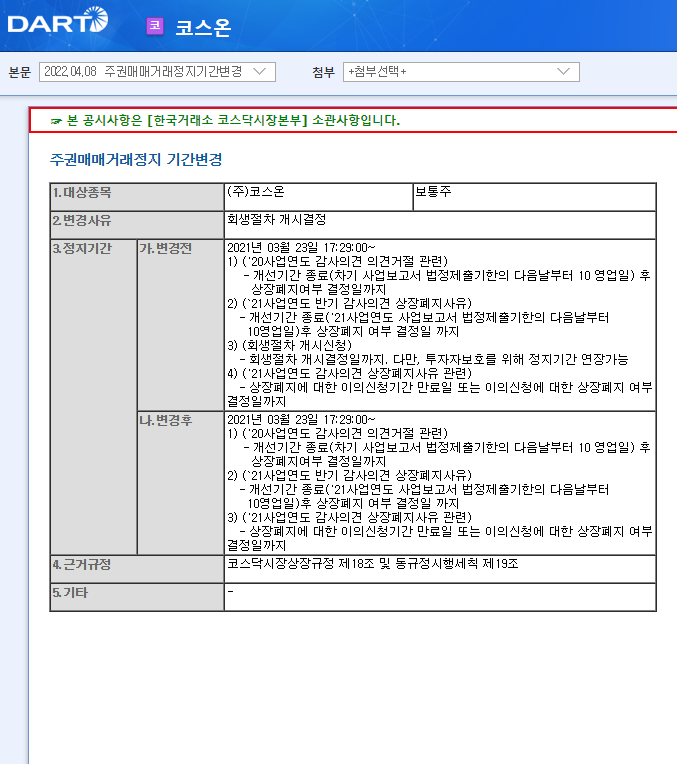Click the (주)코스온 table cell
Image resolution: width=677 pixels, height=764 pixels.
pyautogui.click(x=318, y=197)
